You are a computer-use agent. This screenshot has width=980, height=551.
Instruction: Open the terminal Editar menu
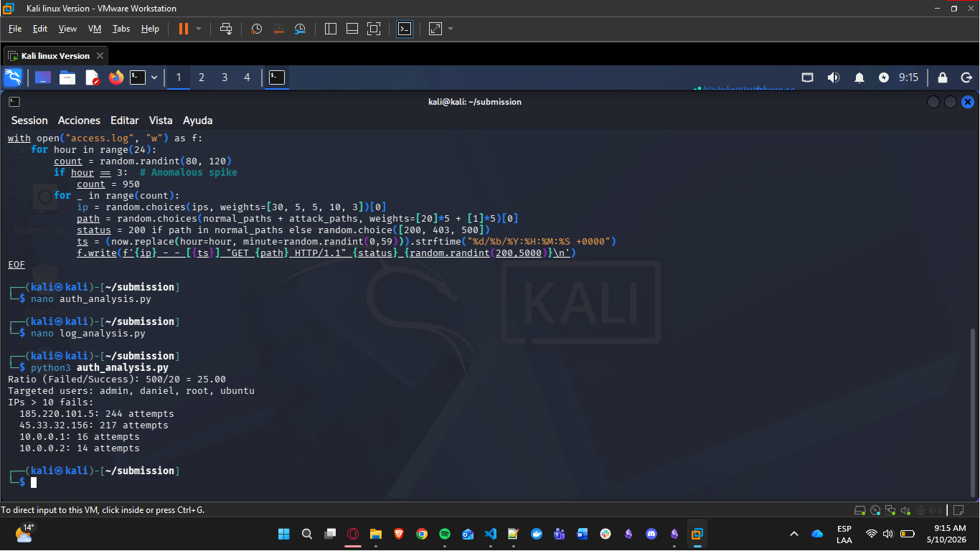[x=125, y=121]
